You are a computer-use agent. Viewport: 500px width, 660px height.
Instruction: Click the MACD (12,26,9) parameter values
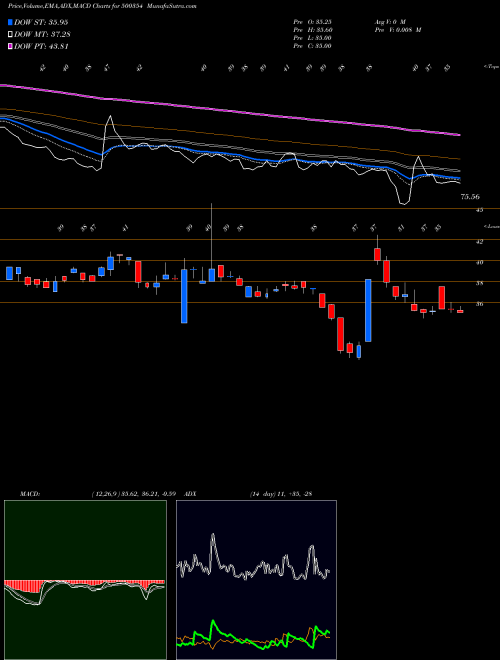(136, 494)
